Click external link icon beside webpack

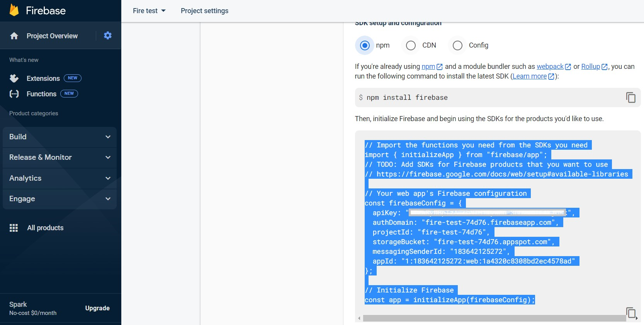coord(568,67)
